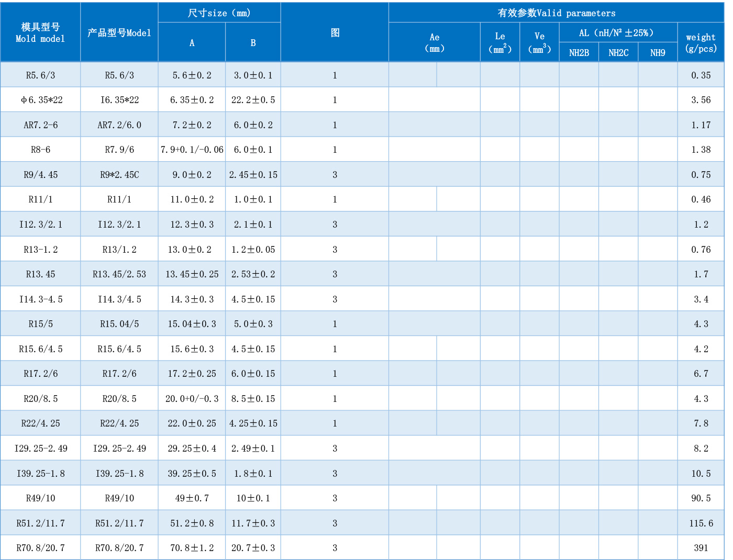Click the '2.45±0.15' size B cell
733x560 pixels.
click(253, 175)
